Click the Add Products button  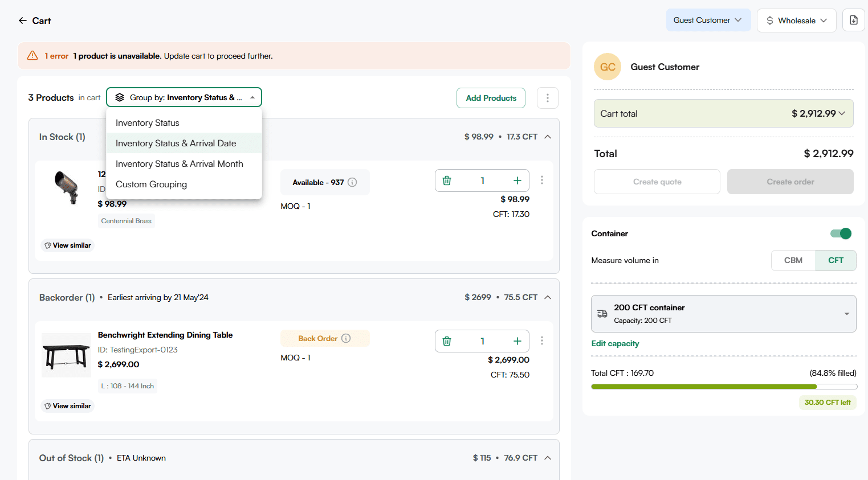[x=491, y=98]
